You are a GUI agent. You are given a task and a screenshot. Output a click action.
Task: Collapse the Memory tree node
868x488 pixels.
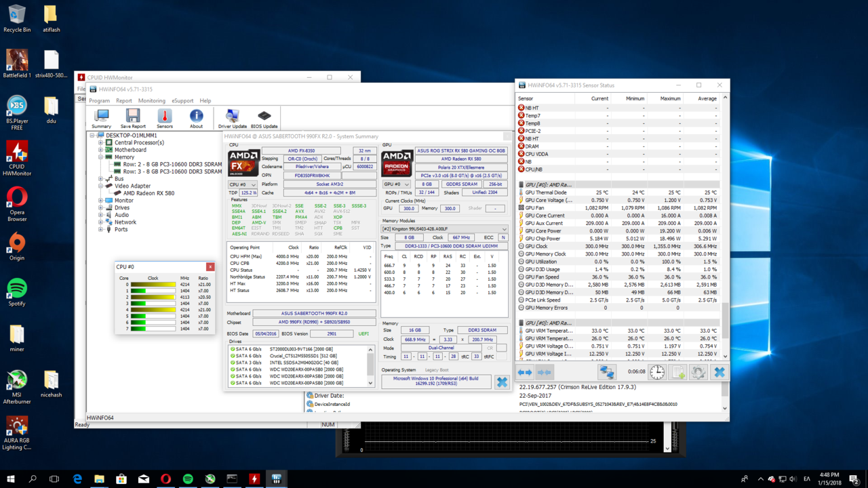point(100,157)
